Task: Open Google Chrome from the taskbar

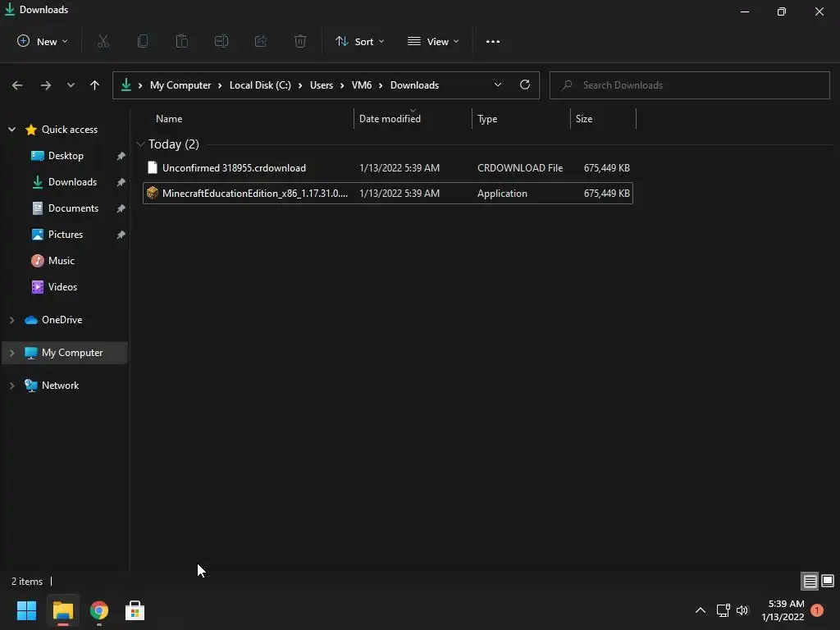Action: (x=99, y=610)
